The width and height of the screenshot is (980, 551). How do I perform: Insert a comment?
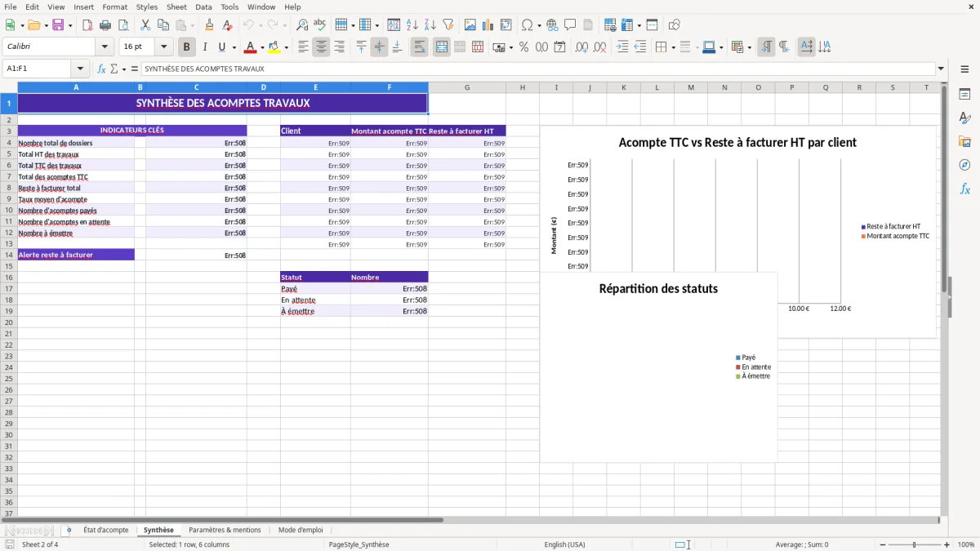pyautogui.click(x=570, y=25)
